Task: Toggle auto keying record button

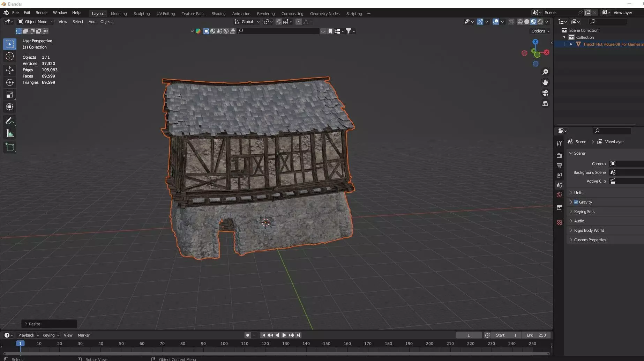Action: pyautogui.click(x=247, y=335)
